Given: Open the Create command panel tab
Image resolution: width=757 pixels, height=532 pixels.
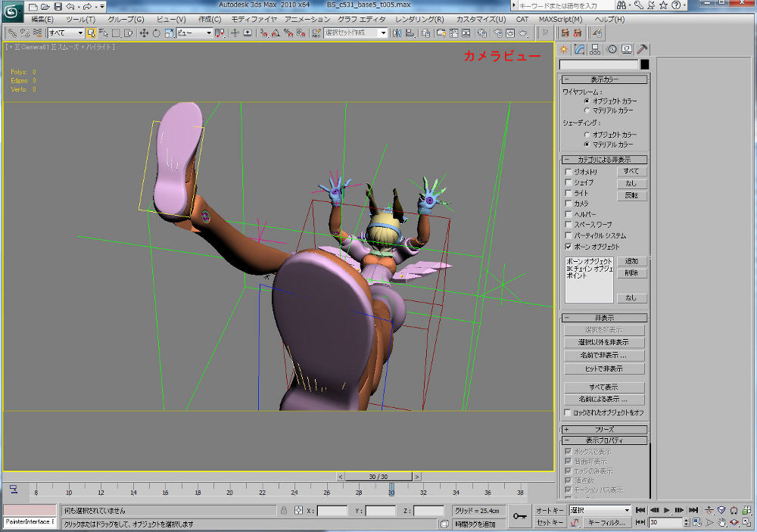Looking at the screenshot, I should coord(563,49).
